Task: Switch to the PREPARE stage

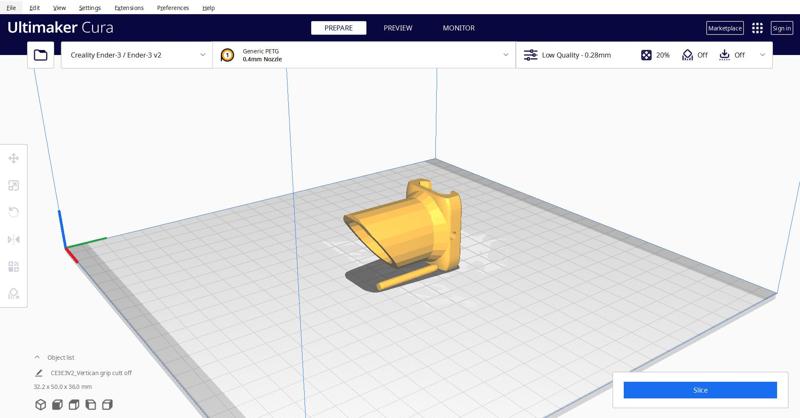Action: point(338,28)
